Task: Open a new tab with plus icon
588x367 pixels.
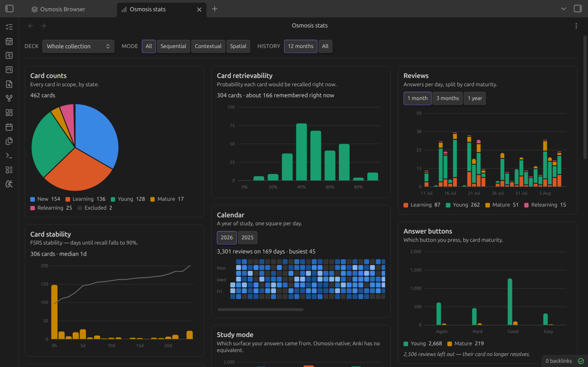Action: [215, 9]
